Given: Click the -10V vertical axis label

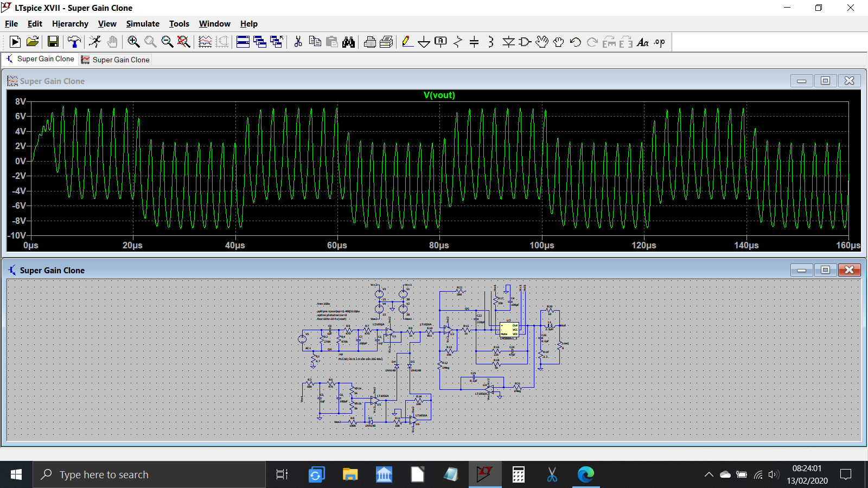Looking at the screenshot, I should (x=17, y=236).
